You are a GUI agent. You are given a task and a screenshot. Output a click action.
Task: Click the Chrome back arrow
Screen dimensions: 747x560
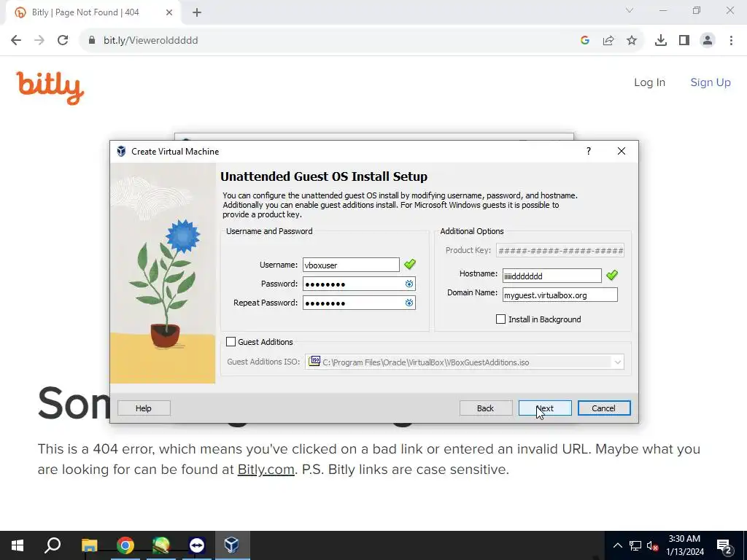click(x=16, y=41)
